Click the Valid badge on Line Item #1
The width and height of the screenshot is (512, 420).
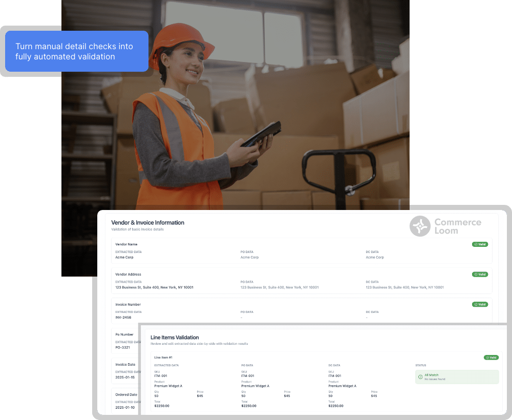[492, 357]
